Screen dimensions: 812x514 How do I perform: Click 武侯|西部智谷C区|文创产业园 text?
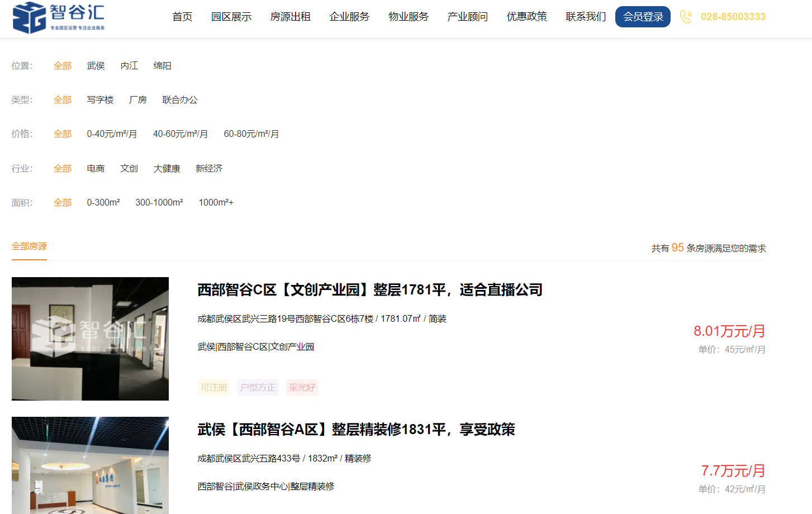256,346
